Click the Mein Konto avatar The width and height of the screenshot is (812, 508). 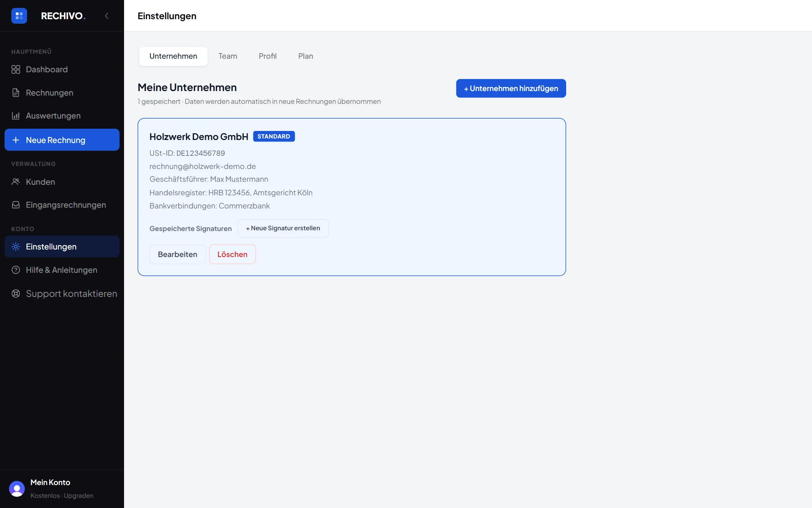(x=17, y=489)
